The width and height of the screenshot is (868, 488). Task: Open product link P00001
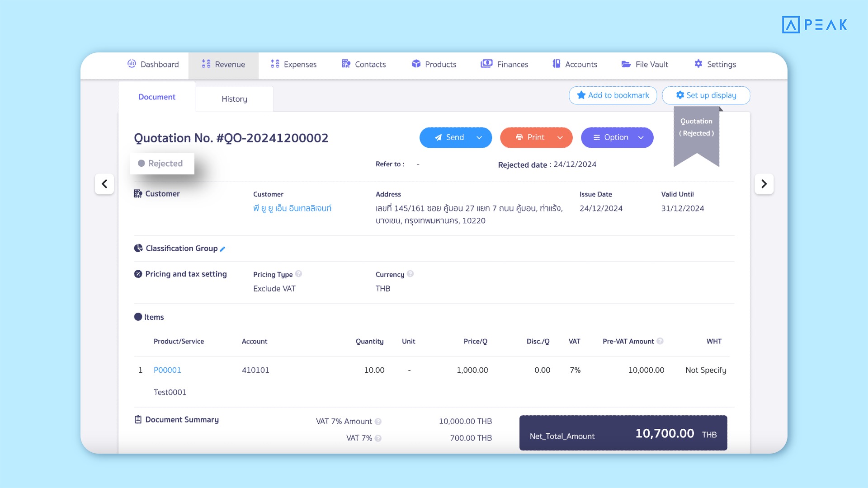click(x=167, y=370)
